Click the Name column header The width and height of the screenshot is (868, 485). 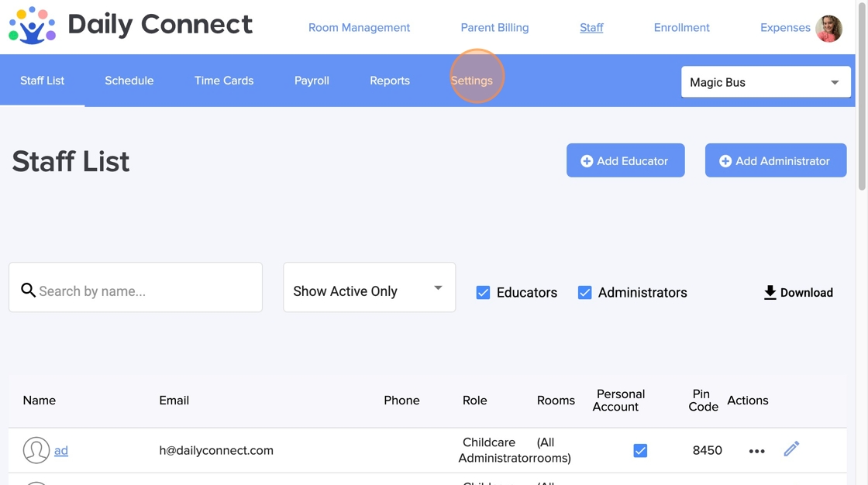click(x=40, y=401)
